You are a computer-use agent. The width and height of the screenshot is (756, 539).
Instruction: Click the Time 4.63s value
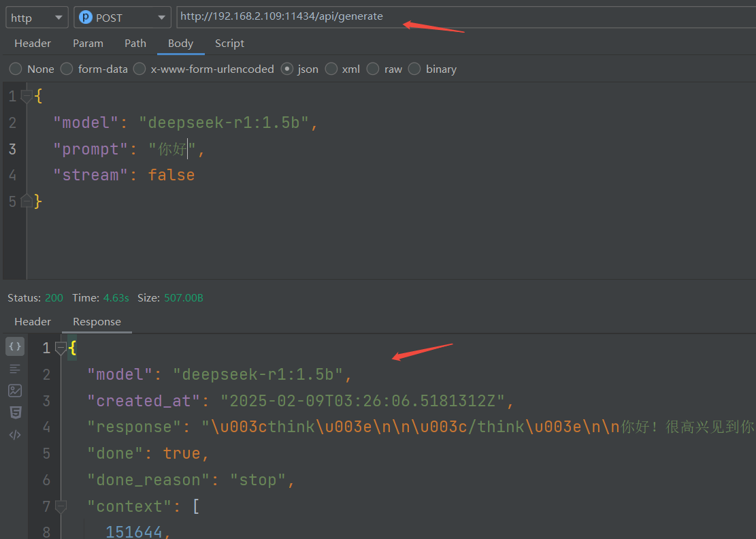click(116, 298)
